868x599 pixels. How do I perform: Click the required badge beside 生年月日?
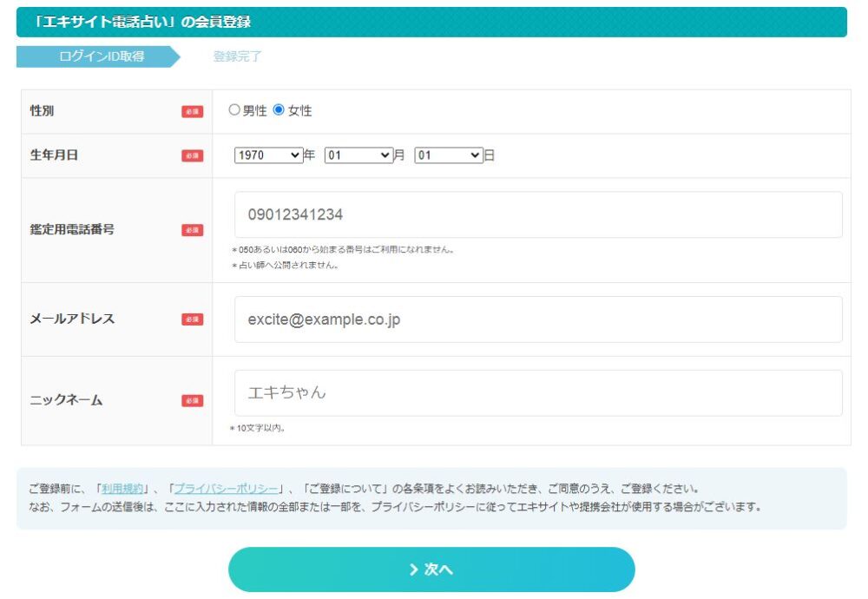(192, 155)
